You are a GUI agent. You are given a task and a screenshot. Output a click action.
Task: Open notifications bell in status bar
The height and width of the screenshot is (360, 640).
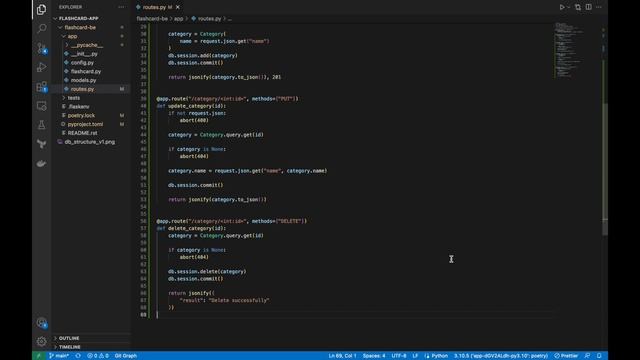[599, 356]
